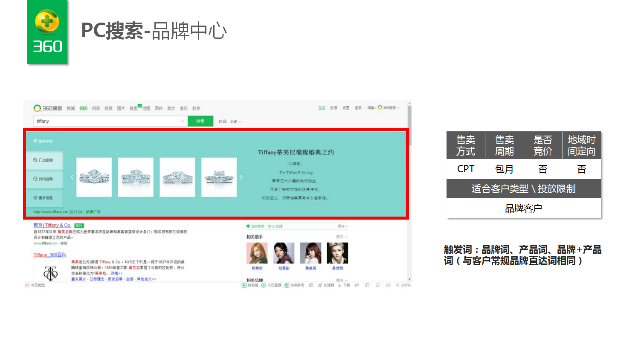Click the 360搜索 logo in the browser

tap(48, 108)
